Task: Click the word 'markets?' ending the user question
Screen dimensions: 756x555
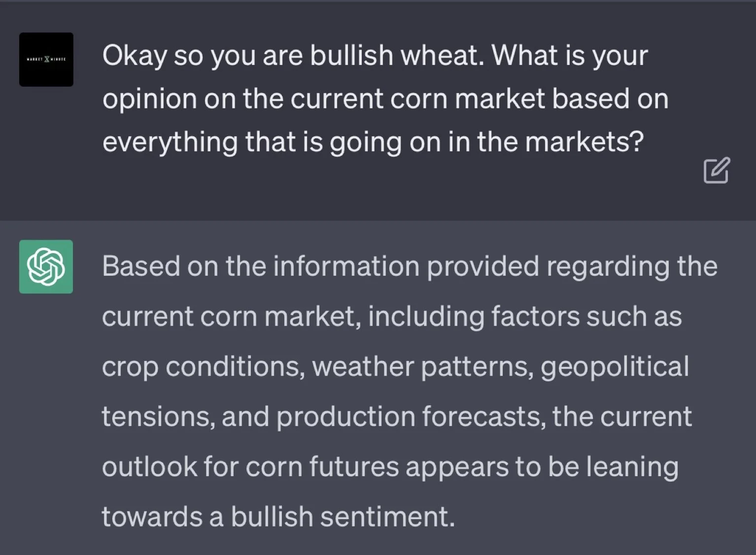Action: coord(584,142)
